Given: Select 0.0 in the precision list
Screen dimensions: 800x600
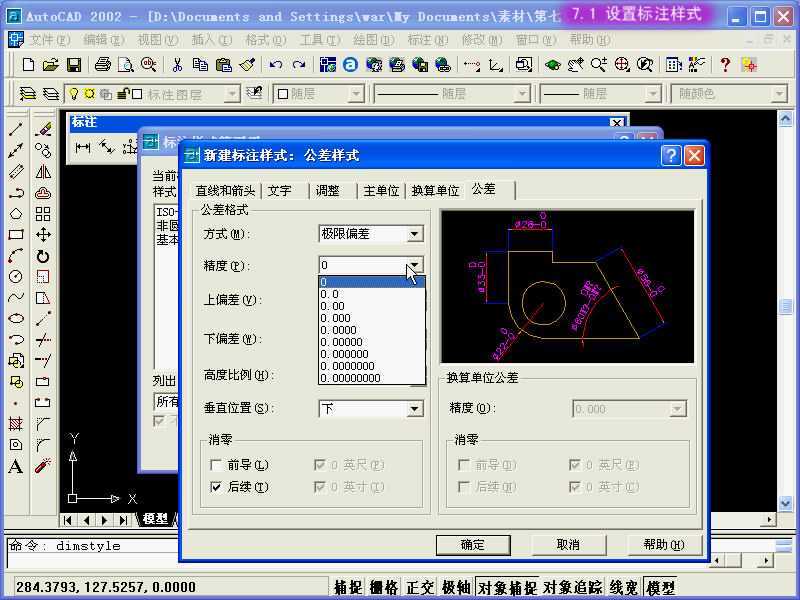Looking at the screenshot, I should point(371,294).
